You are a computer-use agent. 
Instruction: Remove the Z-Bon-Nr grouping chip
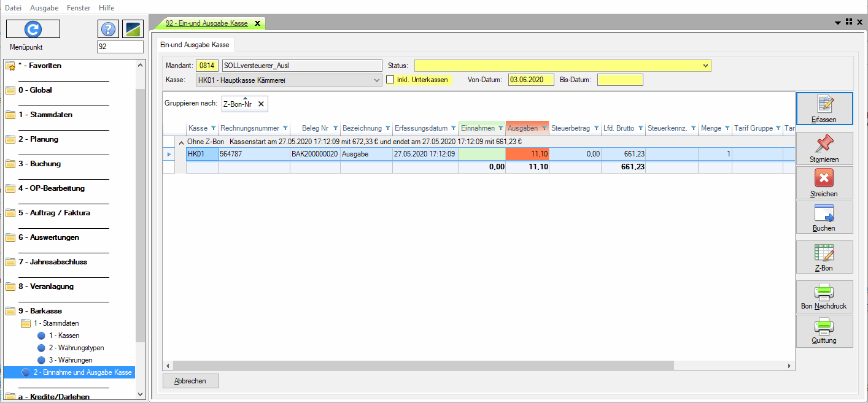(x=260, y=104)
